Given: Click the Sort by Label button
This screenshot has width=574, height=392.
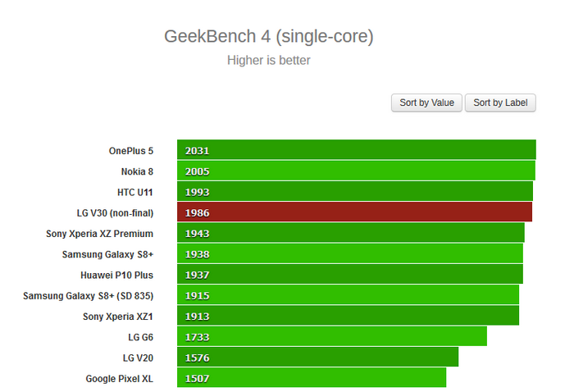Looking at the screenshot, I should [x=500, y=103].
